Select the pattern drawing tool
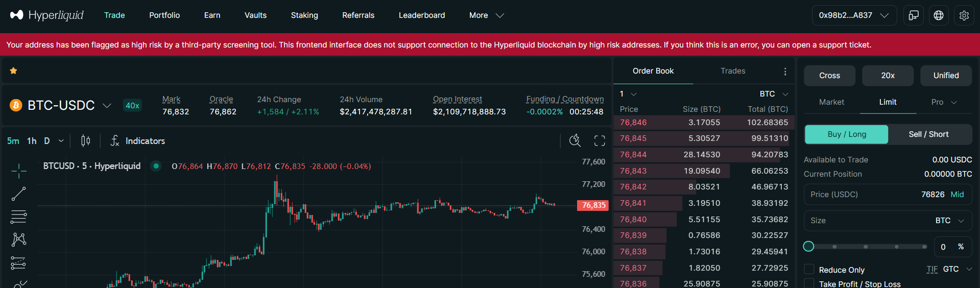Screen dimensions: 980x288 tap(19, 239)
